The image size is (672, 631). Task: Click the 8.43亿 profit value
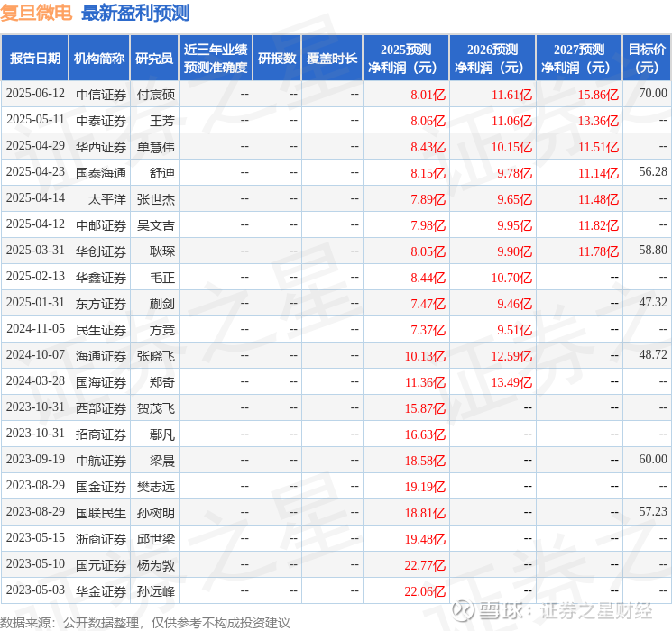(x=428, y=147)
